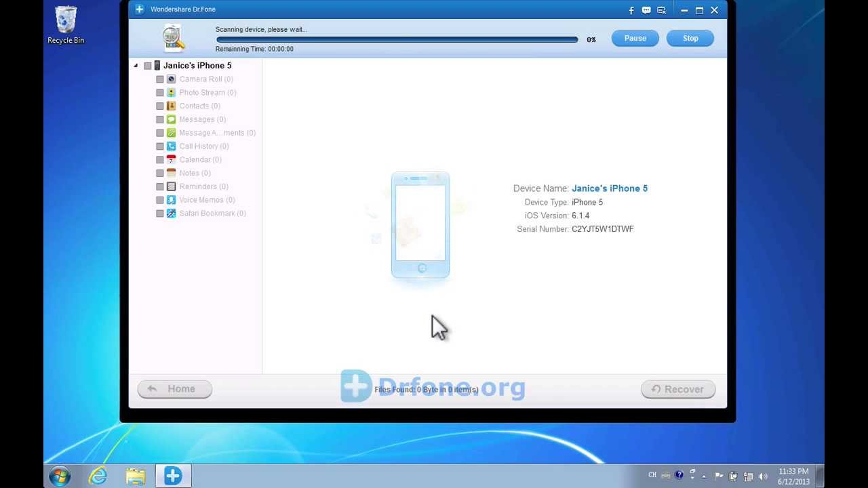868x488 pixels.
Task: Click the Janice's iPhone 5 device name link
Action: [x=610, y=188]
